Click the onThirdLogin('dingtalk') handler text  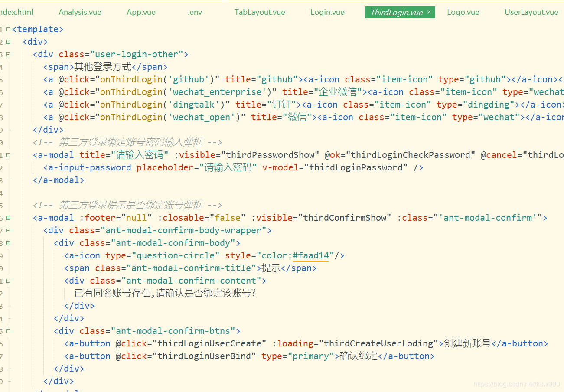163,105
